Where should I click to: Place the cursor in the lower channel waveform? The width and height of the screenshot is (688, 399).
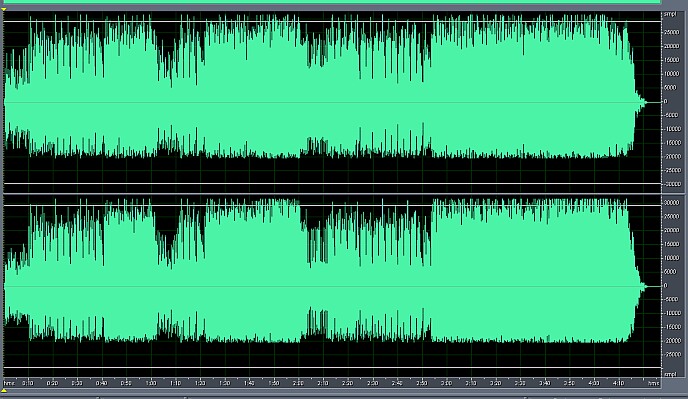tap(332, 286)
